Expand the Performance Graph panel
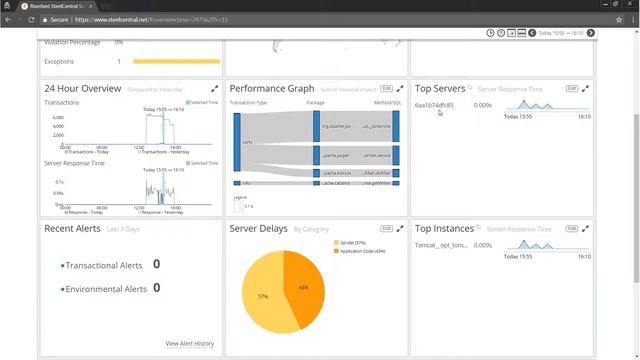The image size is (640, 360). point(400,89)
